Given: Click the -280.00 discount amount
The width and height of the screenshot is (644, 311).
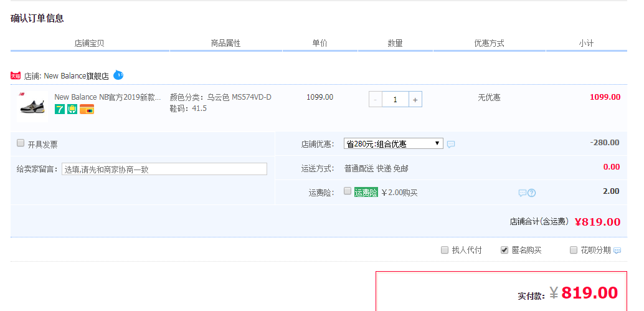Looking at the screenshot, I should pos(605,143).
